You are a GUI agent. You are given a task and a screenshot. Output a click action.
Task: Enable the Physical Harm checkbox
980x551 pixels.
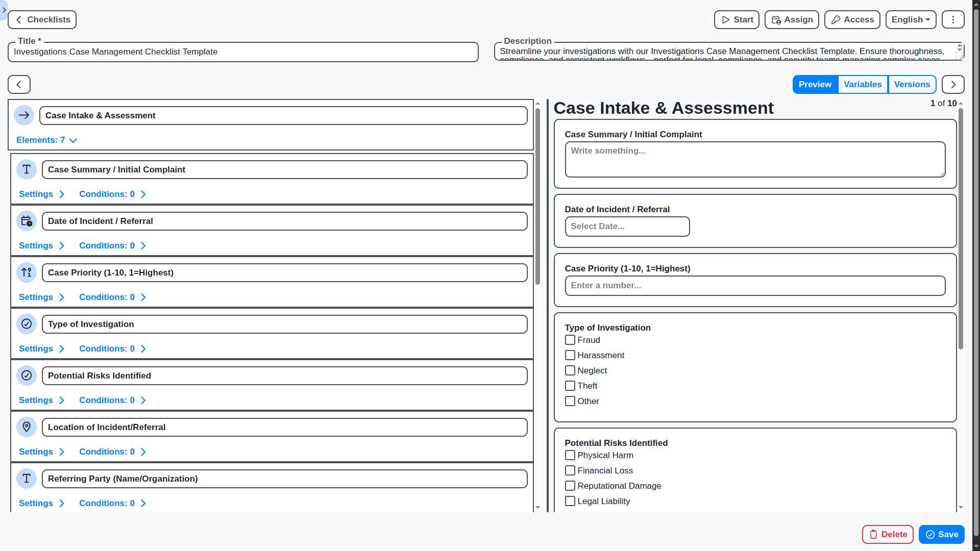click(x=570, y=455)
